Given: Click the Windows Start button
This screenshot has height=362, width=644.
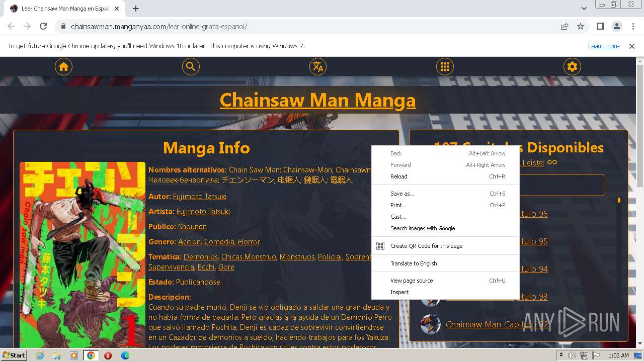Looking at the screenshot, I should (x=14, y=355).
